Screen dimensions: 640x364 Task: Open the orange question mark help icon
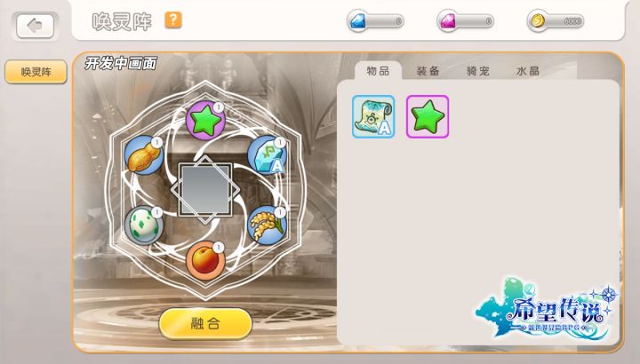point(173,20)
